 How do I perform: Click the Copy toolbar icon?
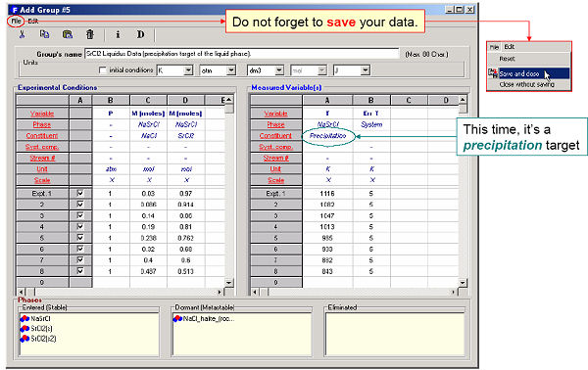pyautogui.click(x=44, y=34)
